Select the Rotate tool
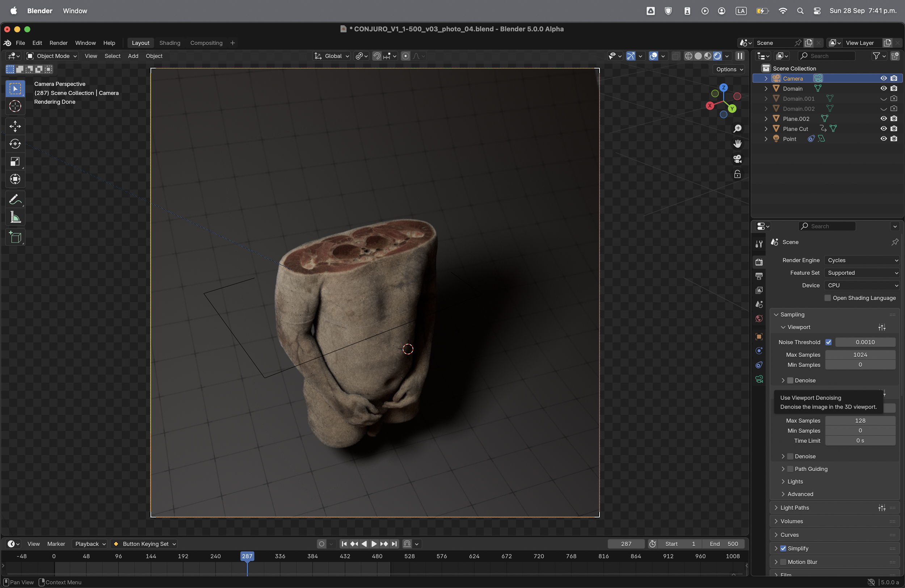The image size is (905, 588). (x=15, y=144)
